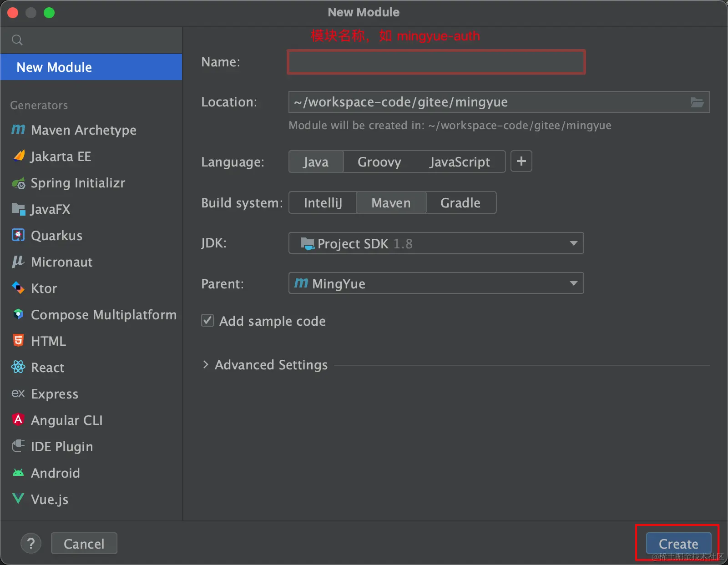Select the Vue.js generator label
Screen dimensions: 728x565
tap(50, 499)
